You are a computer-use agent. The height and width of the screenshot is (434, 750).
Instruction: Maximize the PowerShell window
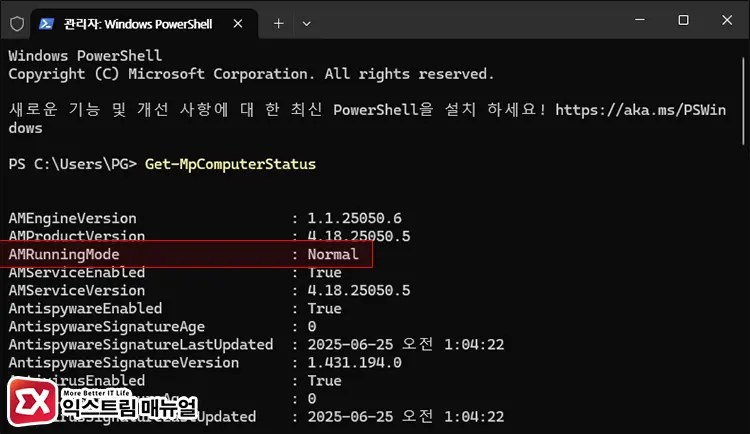click(684, 20)
